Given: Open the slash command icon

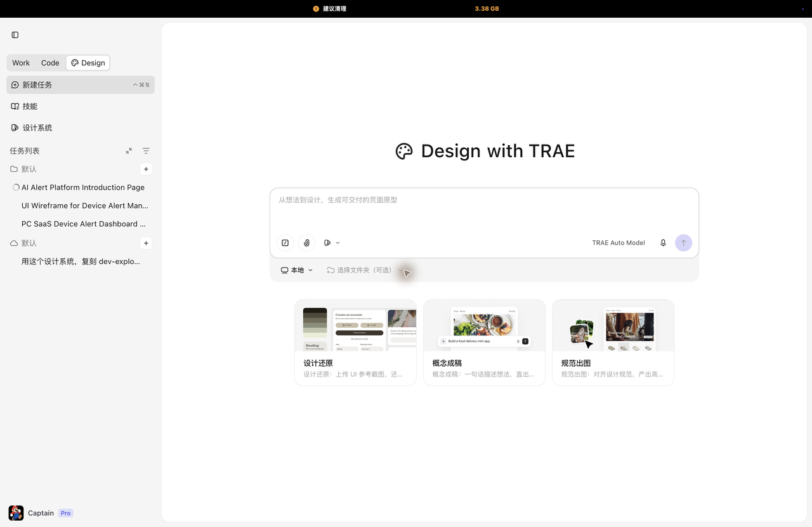Looking at the screenshot, I should click(285, 243).
